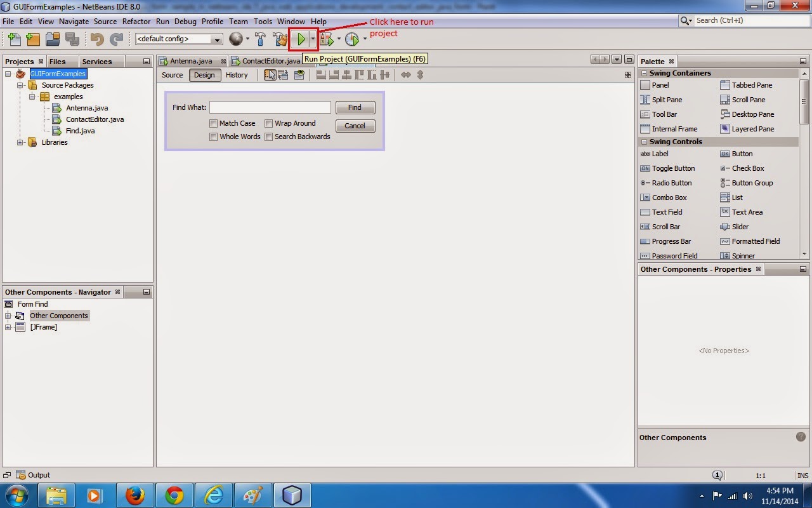Open dropdown arrow beside Run Project
Viewport: 812px width, 508px height.
click(313, 39)
